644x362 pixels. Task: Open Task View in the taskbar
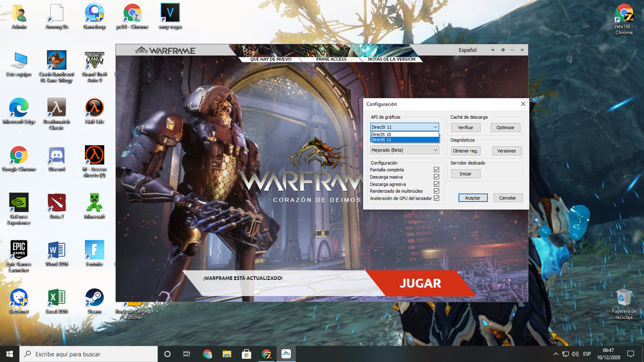coord(187,354)
